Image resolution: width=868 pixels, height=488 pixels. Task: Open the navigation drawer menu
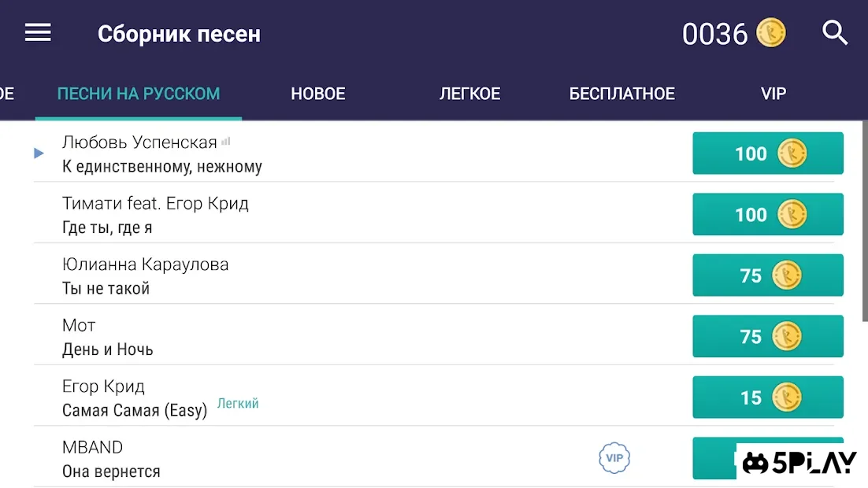point(38,32)
